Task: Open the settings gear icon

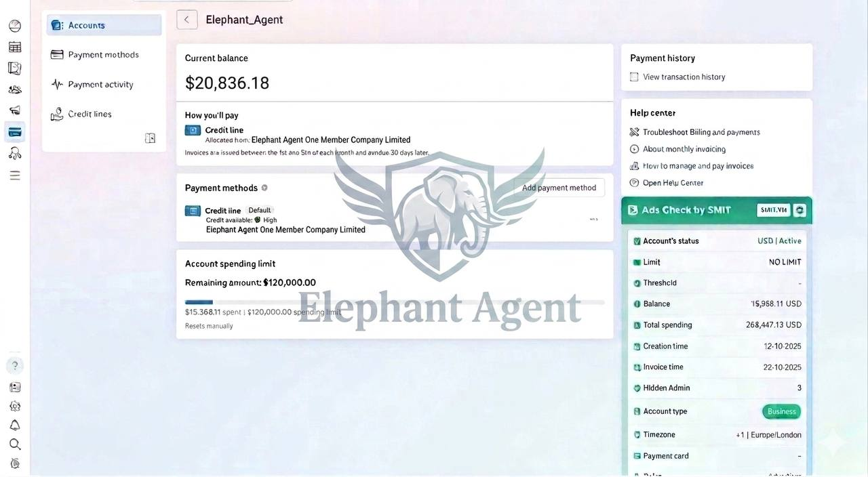Action: pyautogui.click(x=15, y=407)
